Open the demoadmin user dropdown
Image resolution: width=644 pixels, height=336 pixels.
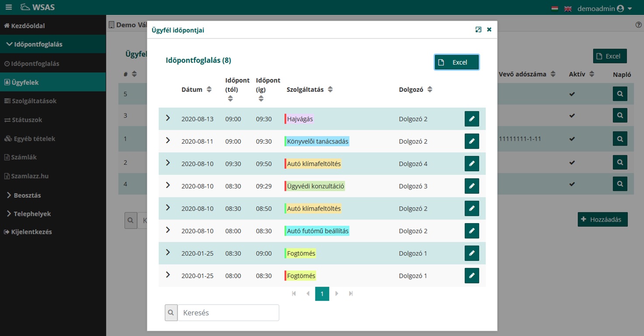[x=605, y=8]
